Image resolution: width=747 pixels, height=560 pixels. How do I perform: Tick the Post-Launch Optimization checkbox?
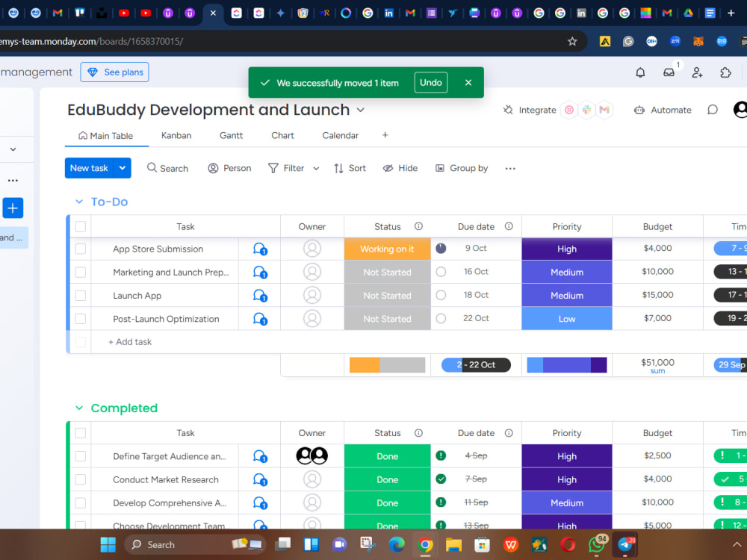tap(81, 319)
